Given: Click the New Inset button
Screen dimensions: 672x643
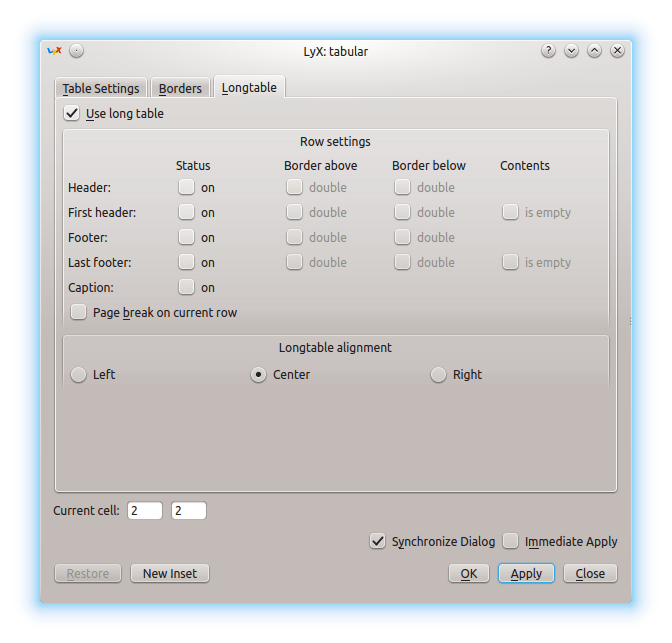Looking at the screenshot, I should (x=170, y=574).
